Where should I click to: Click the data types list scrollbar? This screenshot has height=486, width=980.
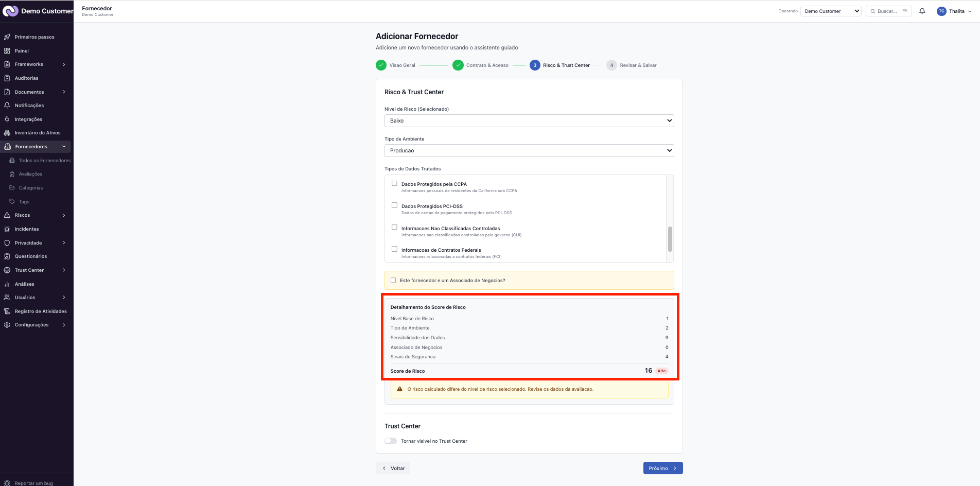(670, 239)
